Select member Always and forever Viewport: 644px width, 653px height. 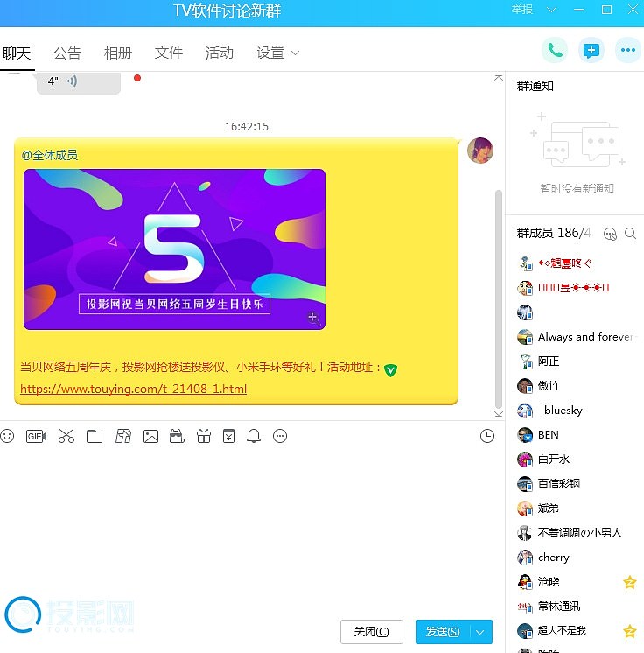tap(577, 336)
